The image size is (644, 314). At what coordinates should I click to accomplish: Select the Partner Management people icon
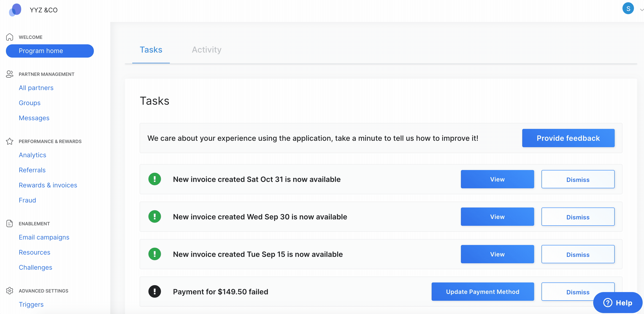click(x=10, y=74)
